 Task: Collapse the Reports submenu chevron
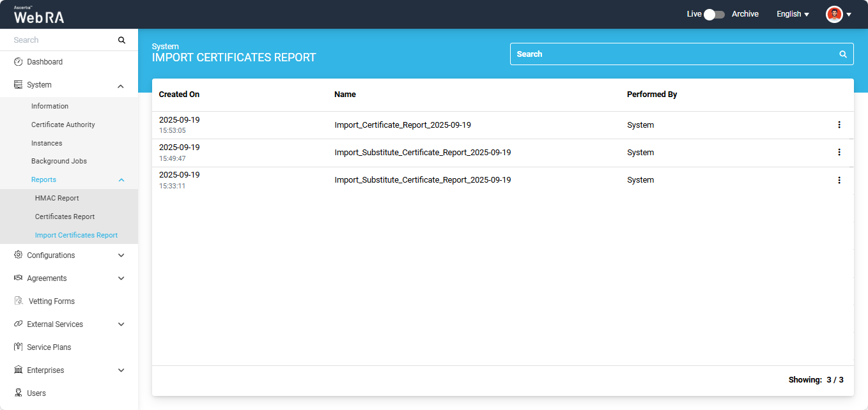tap(121, 180)
